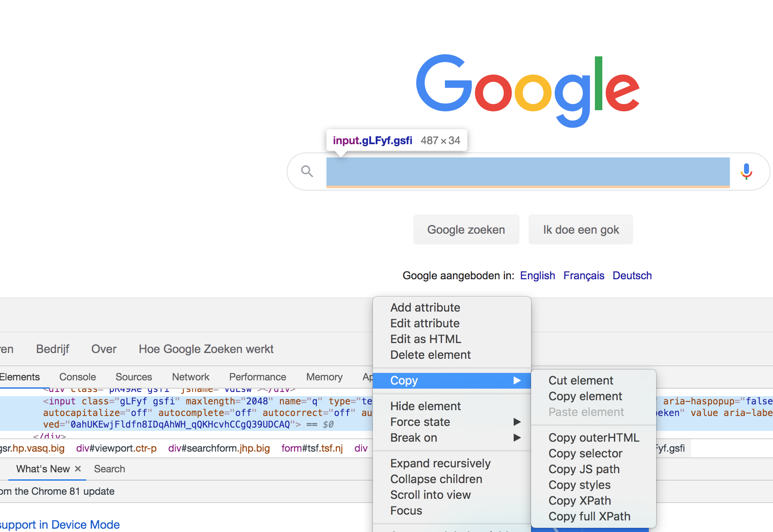
Task: Switch to the Sources tab
Action: point(134,377)
